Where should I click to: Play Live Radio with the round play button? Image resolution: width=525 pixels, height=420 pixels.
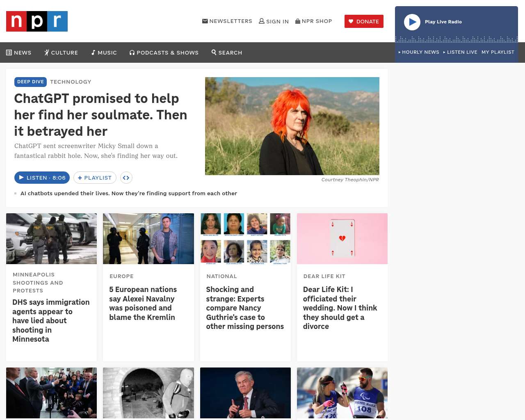pos(412,22)
